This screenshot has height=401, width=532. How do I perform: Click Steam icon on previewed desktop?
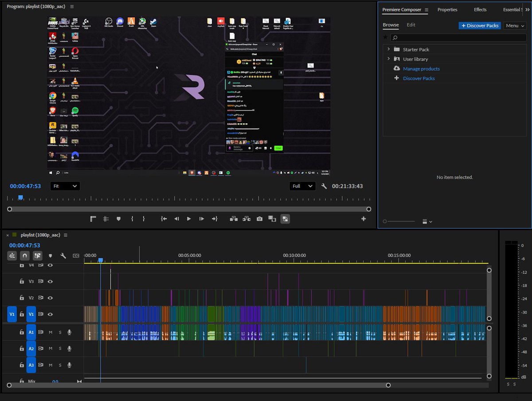click(x=153, y=22)
